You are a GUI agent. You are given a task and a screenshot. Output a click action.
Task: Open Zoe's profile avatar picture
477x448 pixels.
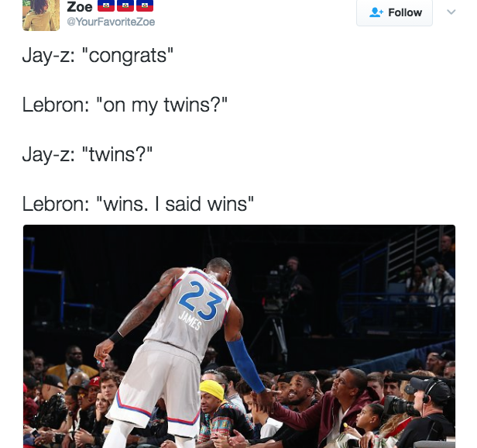[41, 15]
